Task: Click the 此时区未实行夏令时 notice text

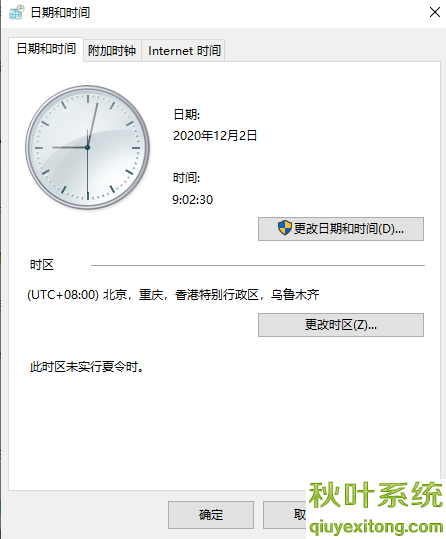Action: point(87,367)
